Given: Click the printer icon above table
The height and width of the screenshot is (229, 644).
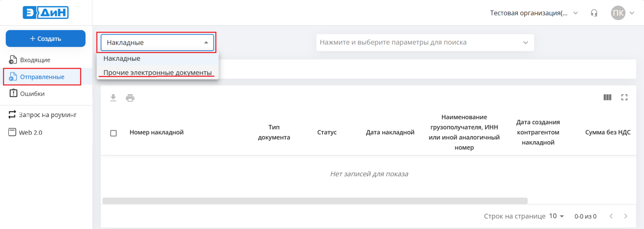Looking at the screenshot, I should coord(130,98).
